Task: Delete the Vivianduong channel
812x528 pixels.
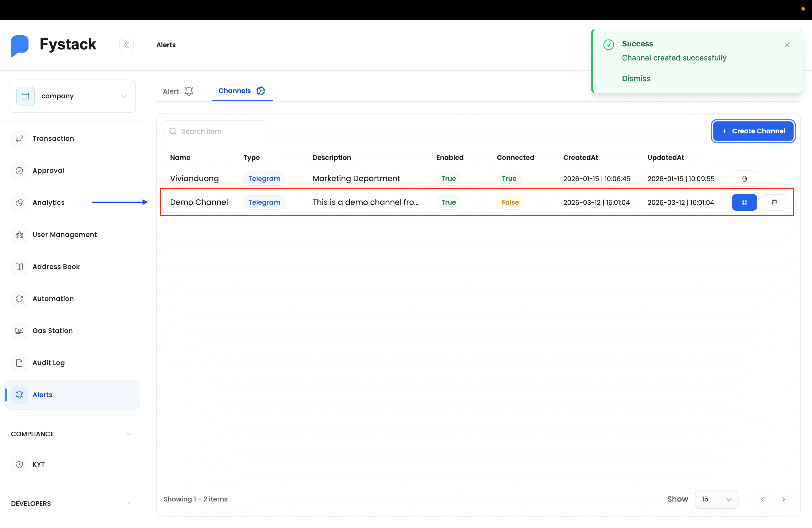Action: [x=745, y=178]
